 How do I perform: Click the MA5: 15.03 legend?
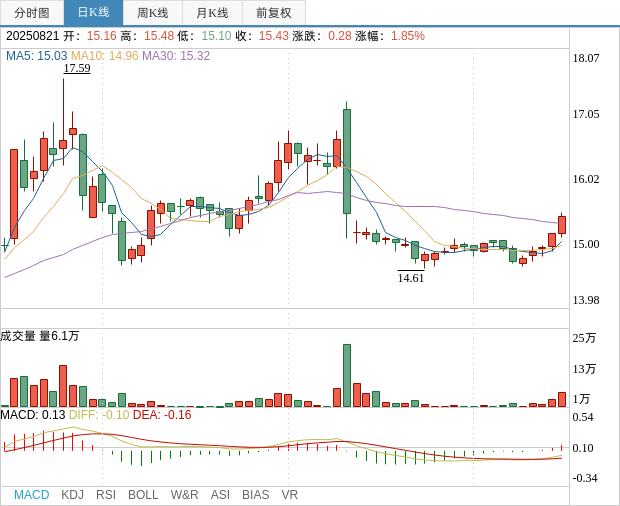click(x=37, y=56)
